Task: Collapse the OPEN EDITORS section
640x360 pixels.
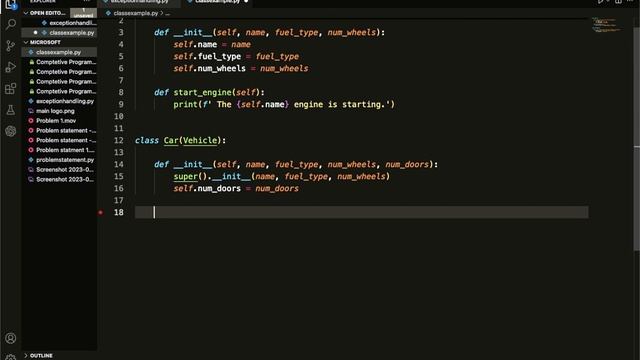Action: coord(26,13)
